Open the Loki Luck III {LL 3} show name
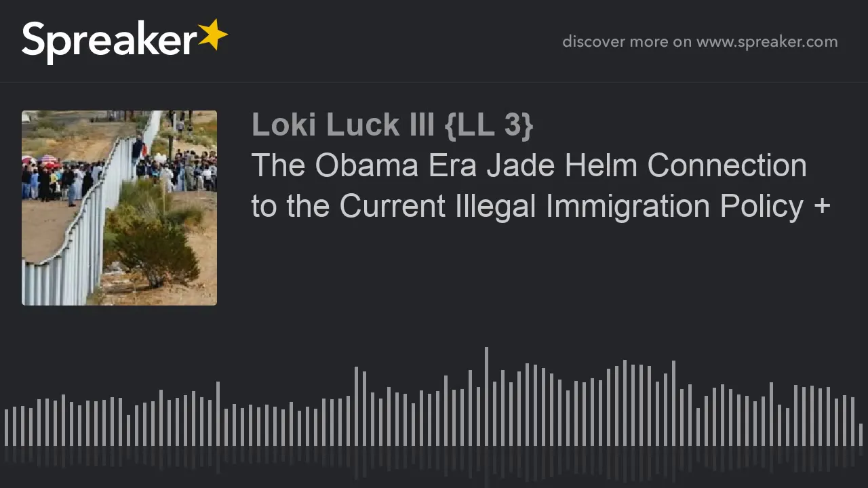The height and width of the screenshot is (488, 868). coord(393,125)
